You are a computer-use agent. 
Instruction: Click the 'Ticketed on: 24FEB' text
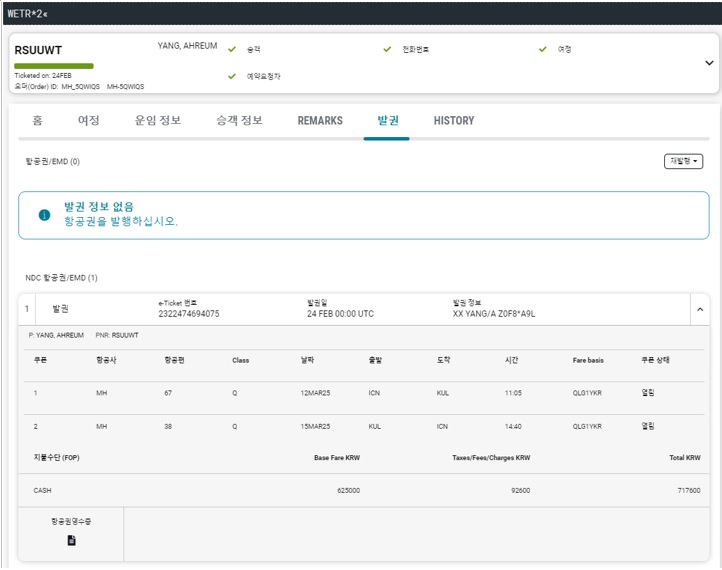coord(43,76)
